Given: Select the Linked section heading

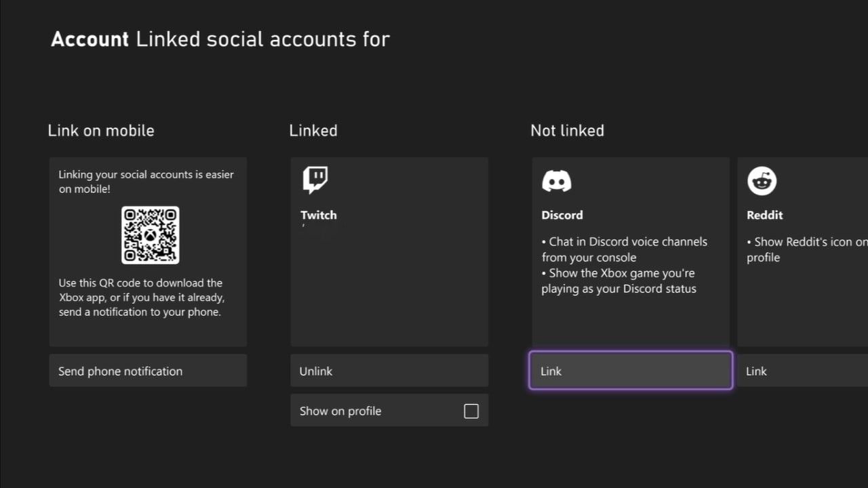Looking at the screenshot, I should click(x=313, y=131).
